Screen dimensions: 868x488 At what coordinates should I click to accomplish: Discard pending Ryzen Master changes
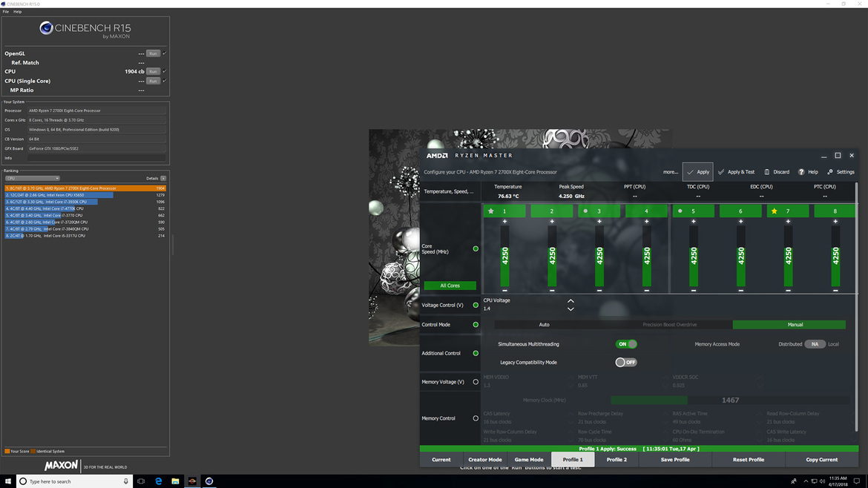point(777,172)
